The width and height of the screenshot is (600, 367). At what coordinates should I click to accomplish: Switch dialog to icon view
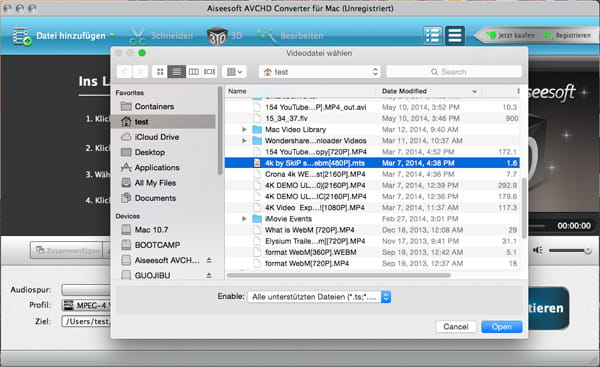(x=160, y=72)
